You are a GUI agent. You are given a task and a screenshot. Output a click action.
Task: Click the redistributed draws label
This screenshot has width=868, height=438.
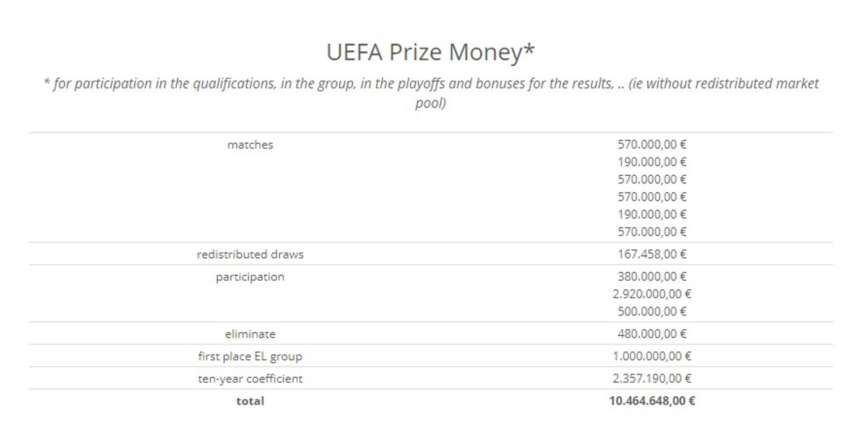(x=250, y=254)
